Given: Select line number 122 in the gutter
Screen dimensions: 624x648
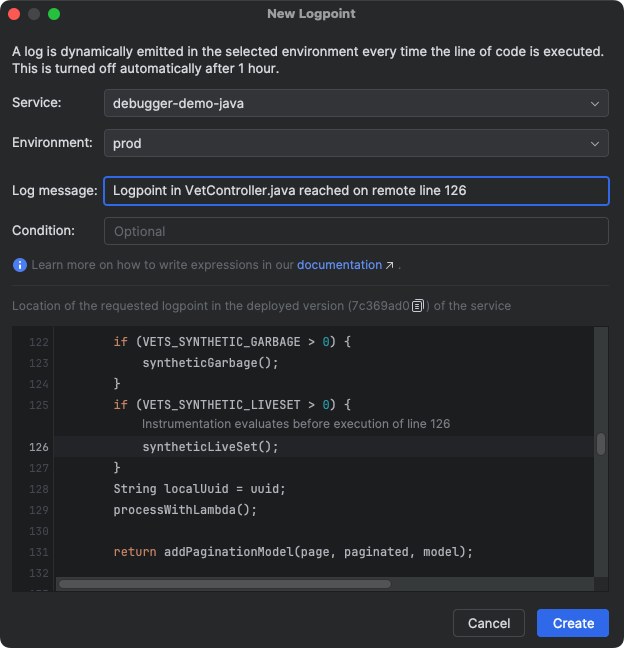Looking at the screenshot, I should click(38, 342).
